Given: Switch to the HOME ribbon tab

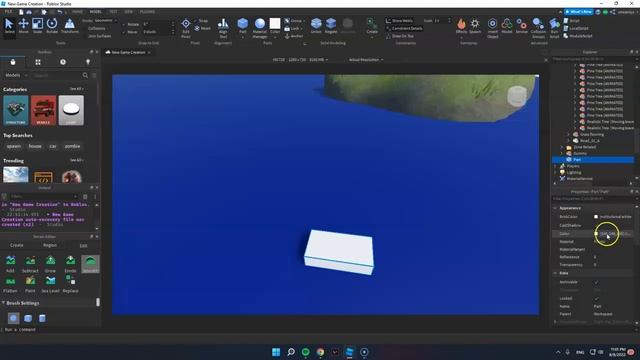Looking at the screenshot, I should [77, 12].
